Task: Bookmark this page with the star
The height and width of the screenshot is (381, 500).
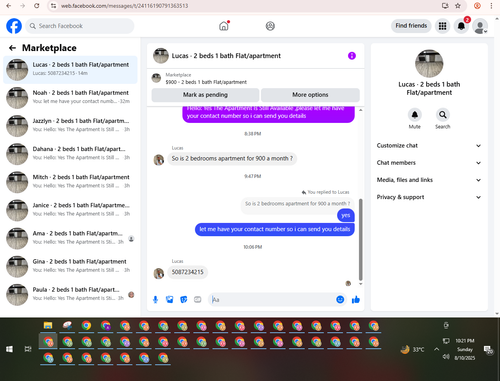Action: pyautogui.click(x=458, y=6)
